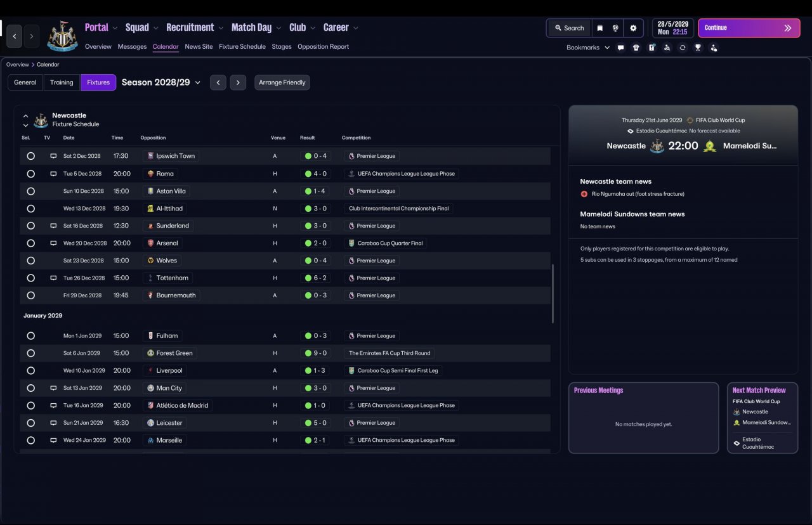Click the TV icon on the Ipswich Town row
The width and height of the screenshot is (812, 525).
pyautogui.click(x=53, y=156)
